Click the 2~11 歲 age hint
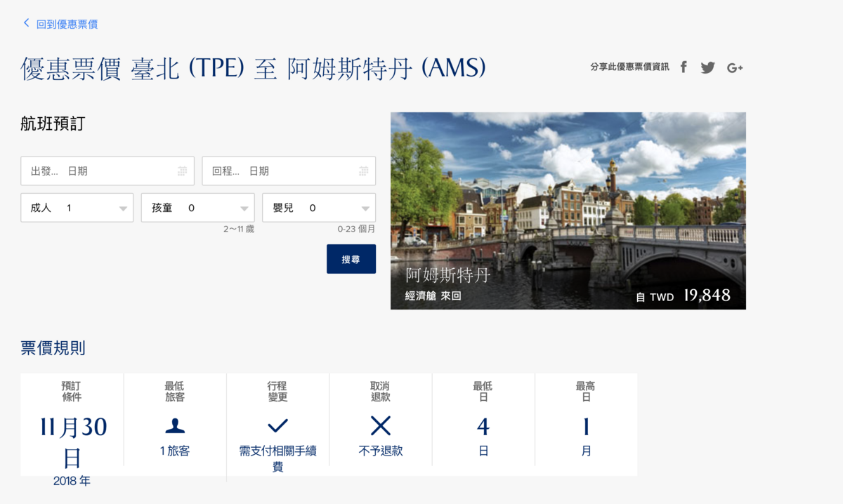Screen dimensions: 843x504 [239, 230]
